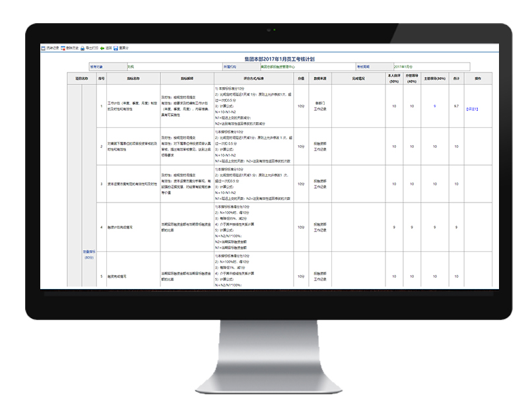Click the page title 集团本部2017年1月员工考核计划
532x417 pixels.
pyautogui.click(x=266, y=59)
